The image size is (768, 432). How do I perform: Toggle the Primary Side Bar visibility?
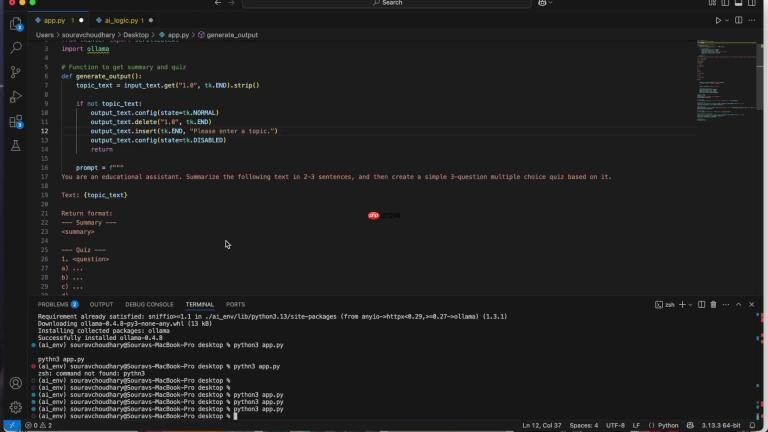pos(725,3)
